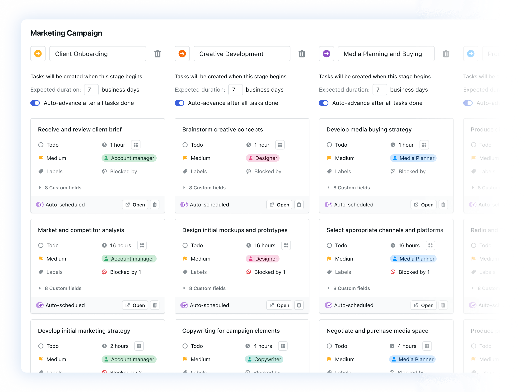
Task: Toggle Auto-advance for Client Onboarding stage
Action: coord(35,103)
